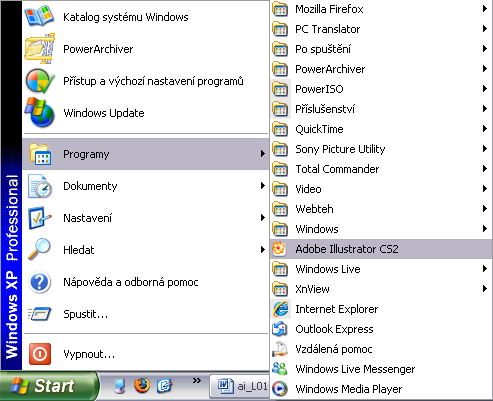493x401 pixels.
Task: Open Přístup a výchozí nastavení programů
Action: (145, 81)
